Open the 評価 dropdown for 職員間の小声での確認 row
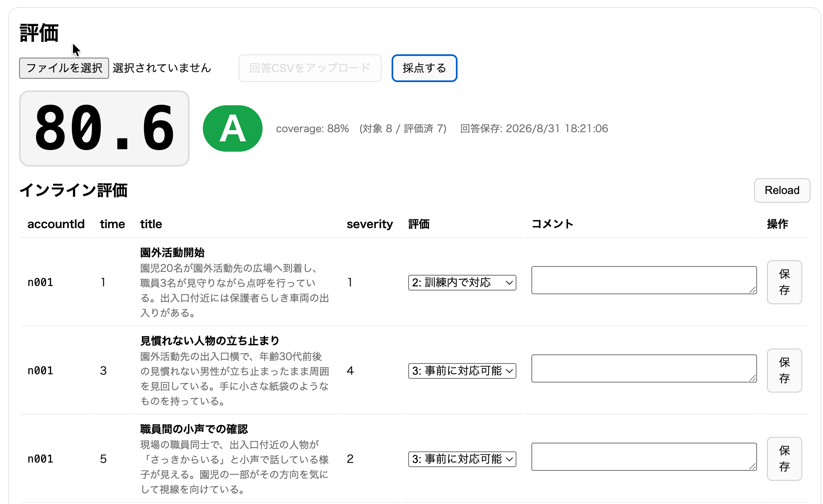Image resolution: width=823 pixels, height=504 pixels. [x=462, y=459]
